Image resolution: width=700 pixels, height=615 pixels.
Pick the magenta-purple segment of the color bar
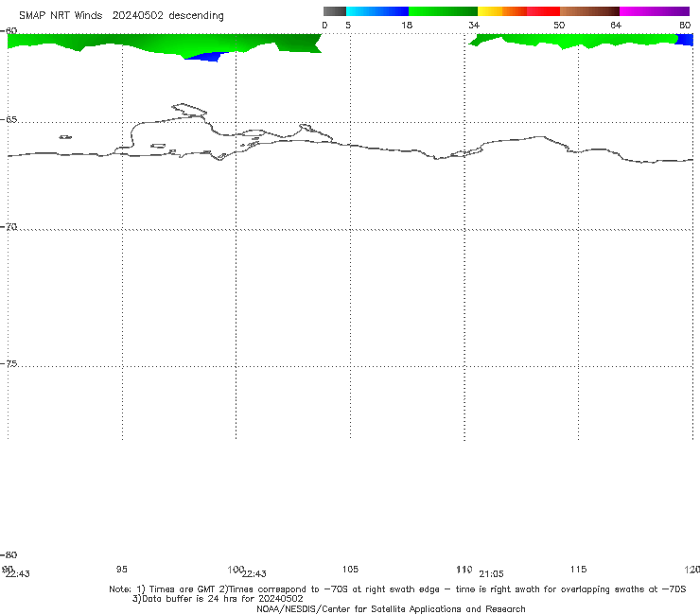(x=655, y=11)
